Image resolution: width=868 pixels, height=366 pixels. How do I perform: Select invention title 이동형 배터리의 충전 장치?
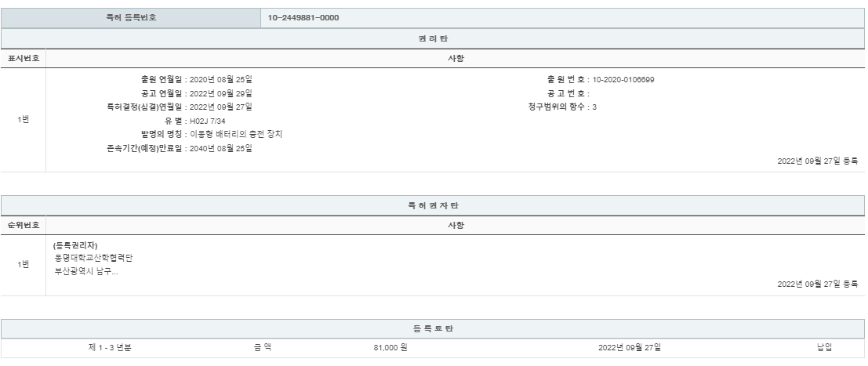coord(236,135)
